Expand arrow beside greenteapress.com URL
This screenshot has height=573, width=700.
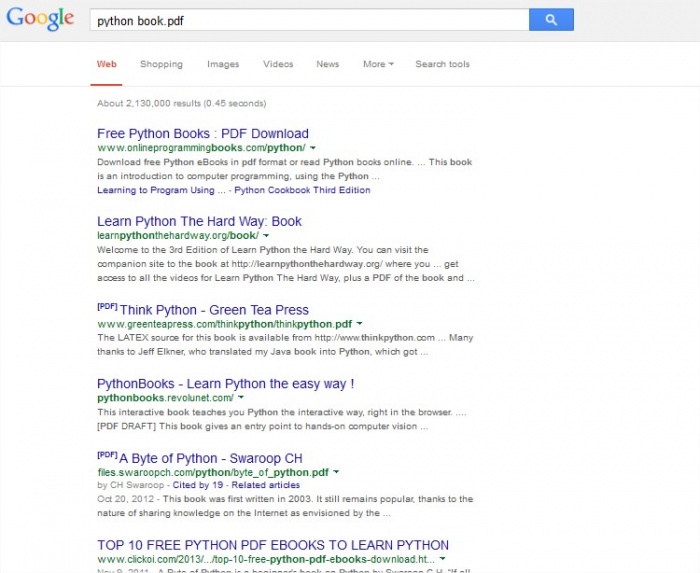[x=360, y=324]
